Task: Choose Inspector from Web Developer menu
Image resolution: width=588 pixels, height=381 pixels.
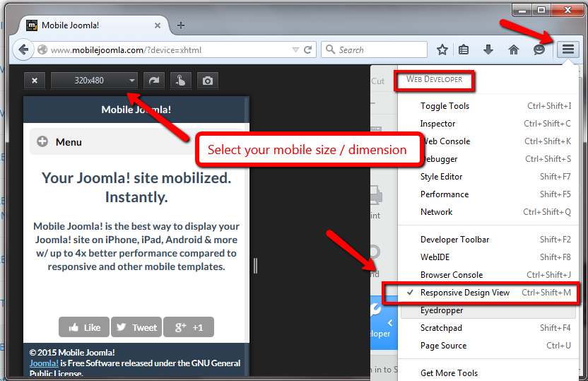Action: point(488,124)
